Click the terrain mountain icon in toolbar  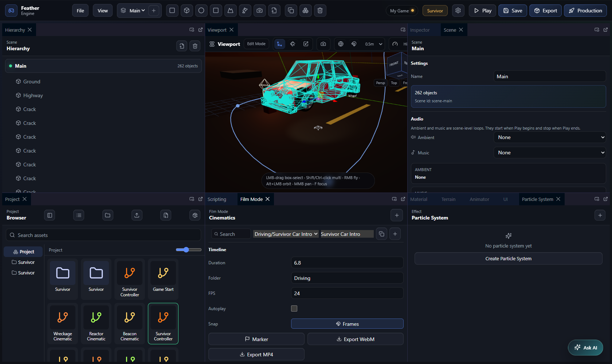pos(230,11)
